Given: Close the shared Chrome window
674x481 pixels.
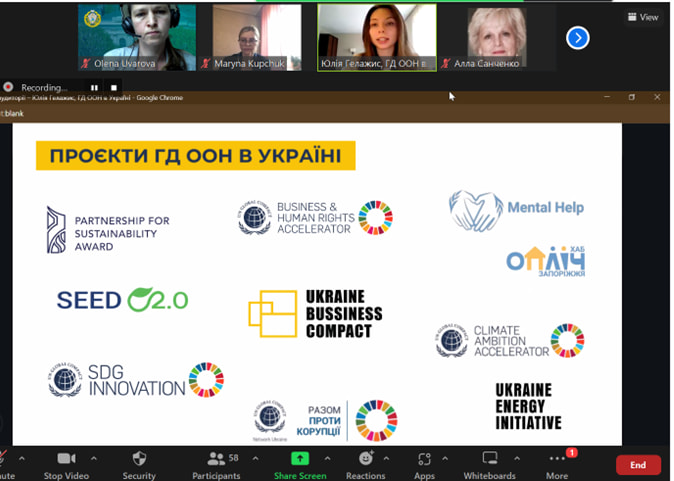Looking at the screenshot, I should (657, 97).
